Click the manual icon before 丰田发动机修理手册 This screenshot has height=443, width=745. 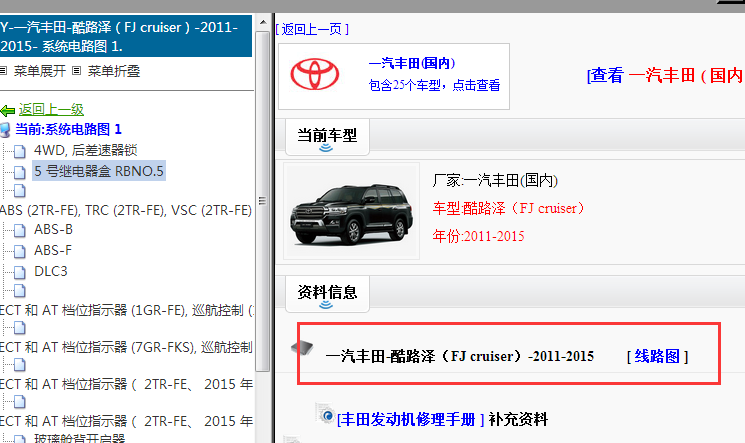(x=326, y=415)
